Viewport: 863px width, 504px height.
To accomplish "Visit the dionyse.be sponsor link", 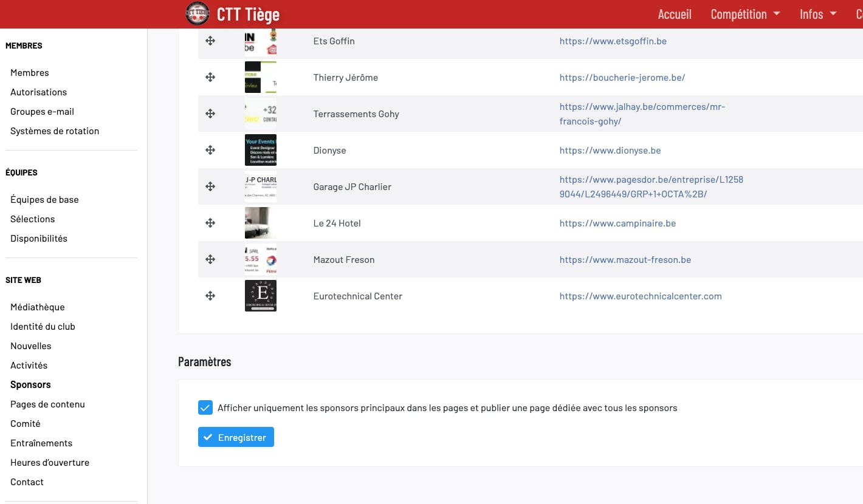I will [x=610, y=151].
